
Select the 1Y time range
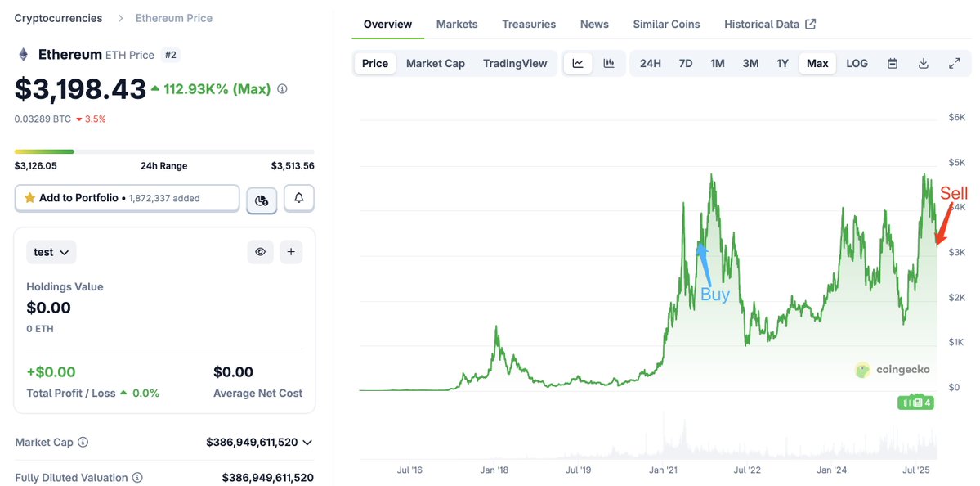782,63
